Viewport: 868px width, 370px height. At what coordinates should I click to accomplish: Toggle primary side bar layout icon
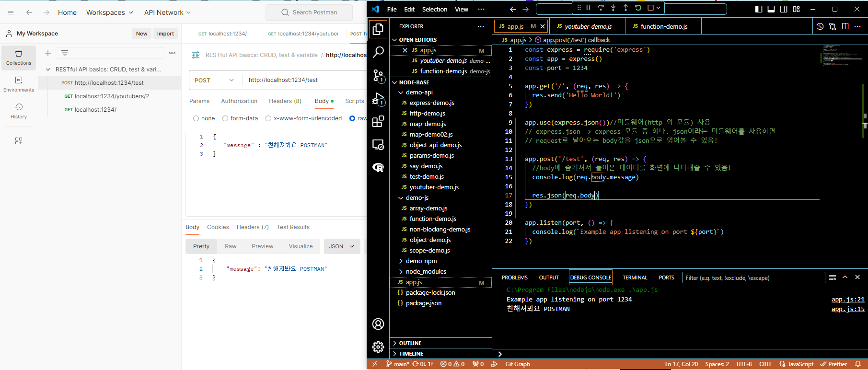pos(759,9)
